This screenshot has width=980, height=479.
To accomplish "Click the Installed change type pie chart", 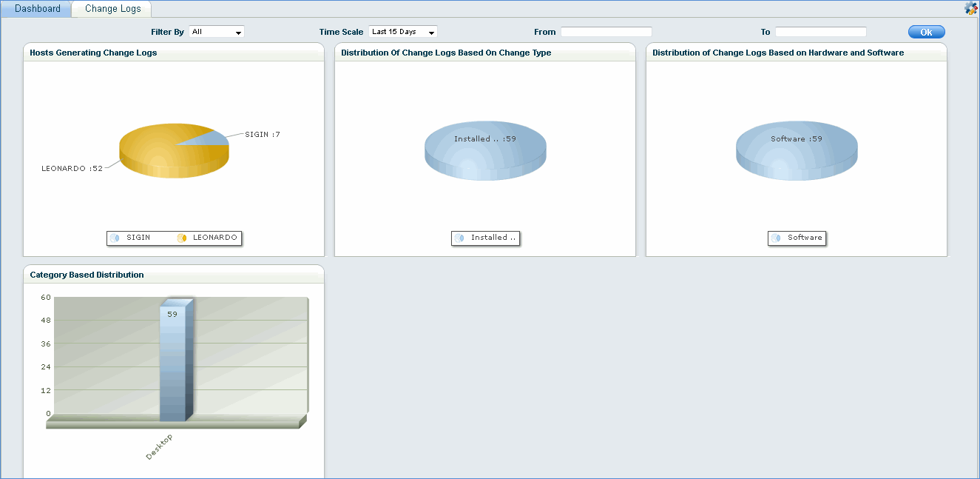I will [485, 155].
